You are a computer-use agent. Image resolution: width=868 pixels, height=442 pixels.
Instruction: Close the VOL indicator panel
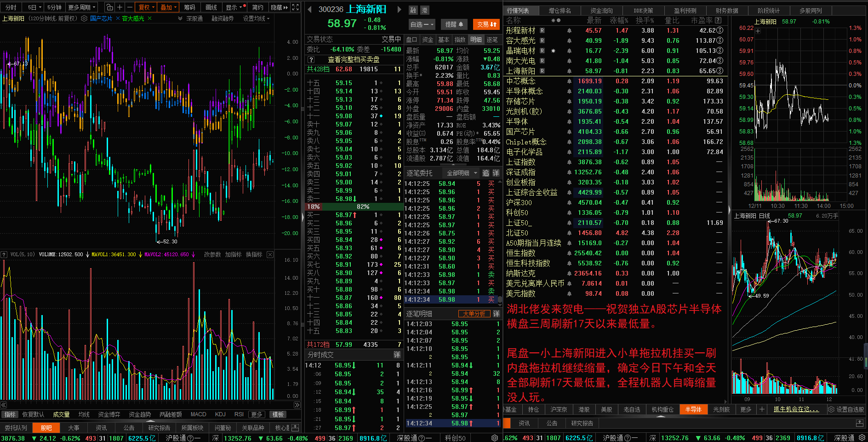[270, 254]
